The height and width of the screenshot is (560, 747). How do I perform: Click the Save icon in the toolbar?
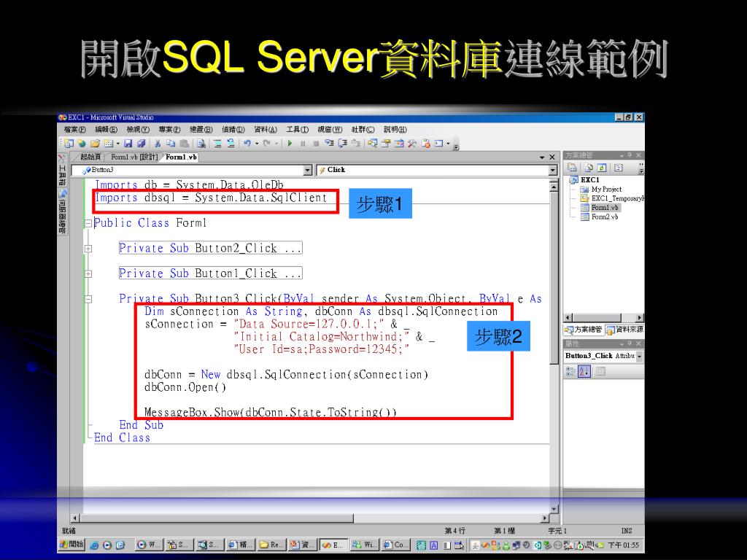tap(128, 144)
